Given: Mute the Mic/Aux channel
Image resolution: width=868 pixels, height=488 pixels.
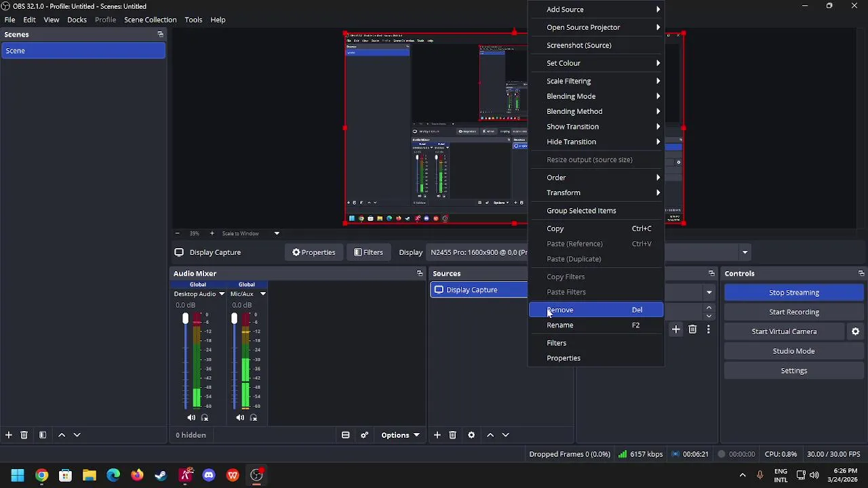Looking at the screenshot, I should pyautogui.click(x=240, y=418).
